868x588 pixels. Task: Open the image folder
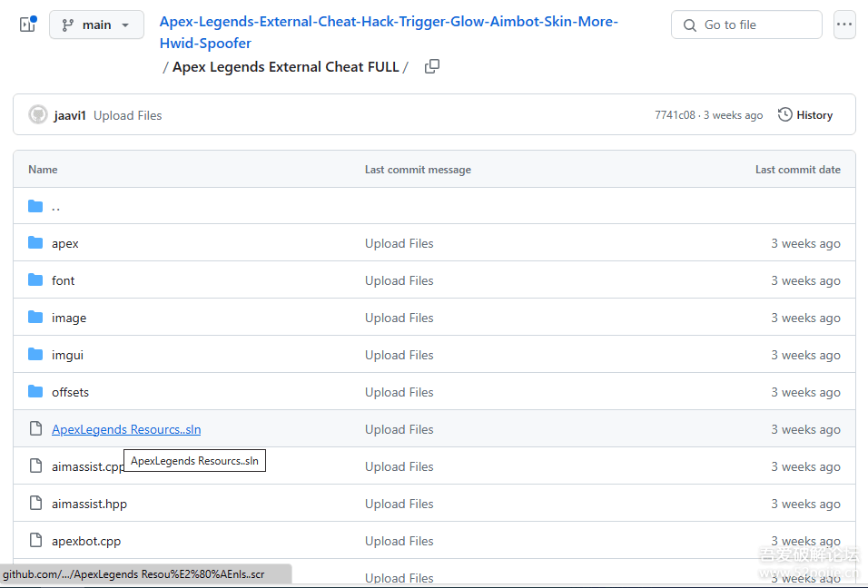(69, 318)
